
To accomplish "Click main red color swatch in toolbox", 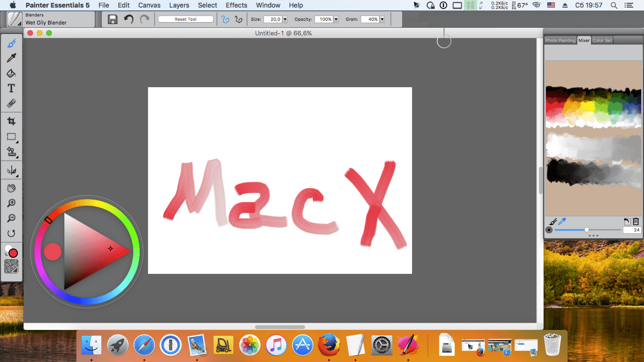I will tap(13, 253).
